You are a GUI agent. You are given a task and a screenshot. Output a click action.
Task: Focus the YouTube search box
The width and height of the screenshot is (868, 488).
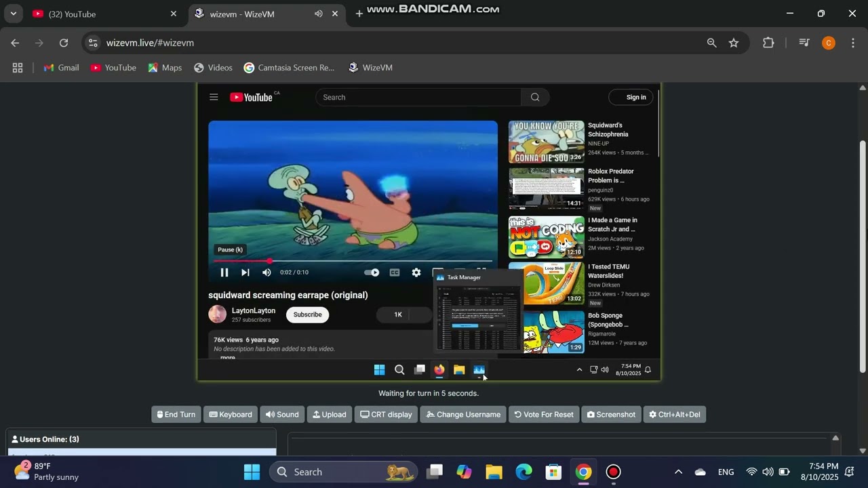click(x=418, y=97)
